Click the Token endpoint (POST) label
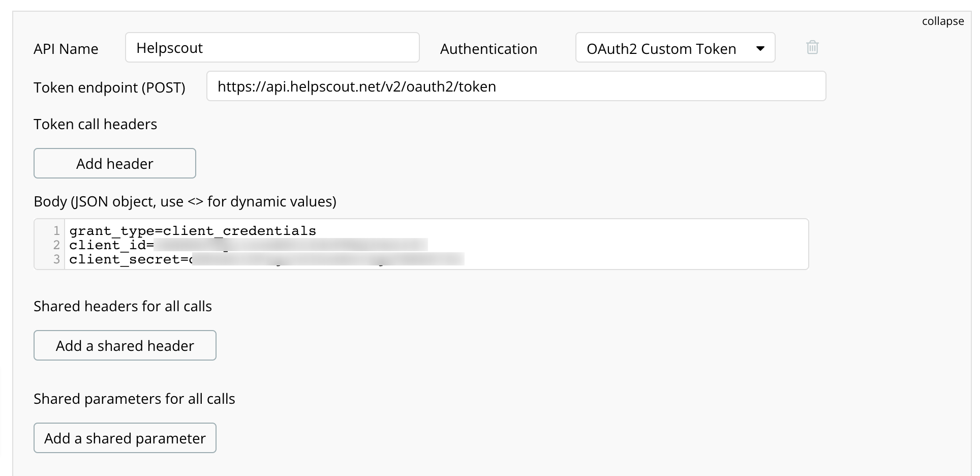The image size is (980, 476). tap(109, 87)
